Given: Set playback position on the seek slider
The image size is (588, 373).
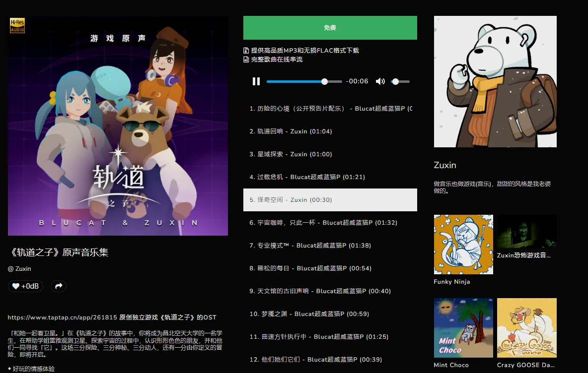Looking at the screenshot, I should click(304, 81).
